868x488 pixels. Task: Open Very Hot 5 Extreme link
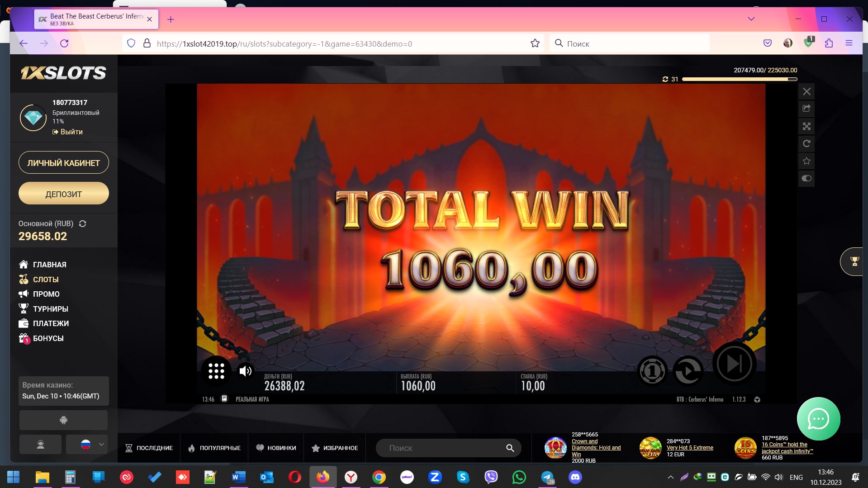690,448
